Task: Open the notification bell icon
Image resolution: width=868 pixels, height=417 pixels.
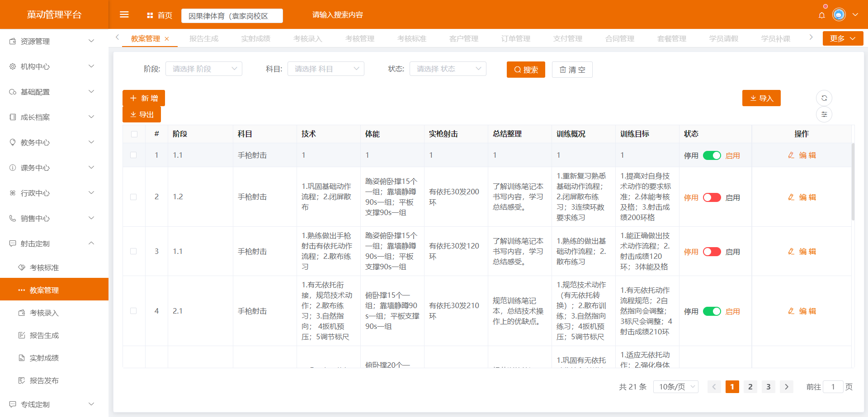Action: [x=822, y=15]
